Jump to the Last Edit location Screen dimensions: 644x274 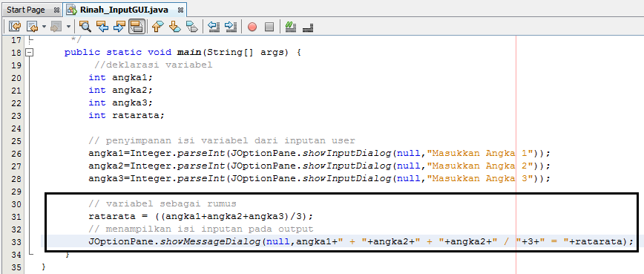[x=15, y=27]
